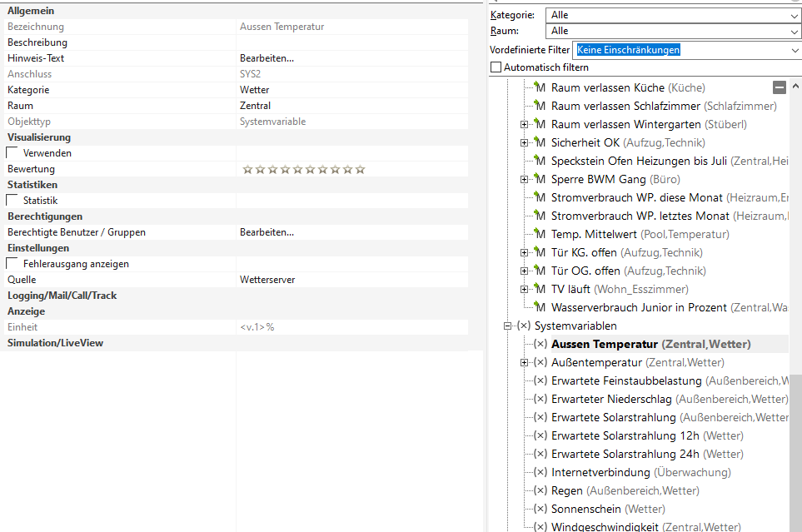Collapse the Systemvariablen tree node
The height and width of the screenshot is (532, 802).
[x=507, y=326]
